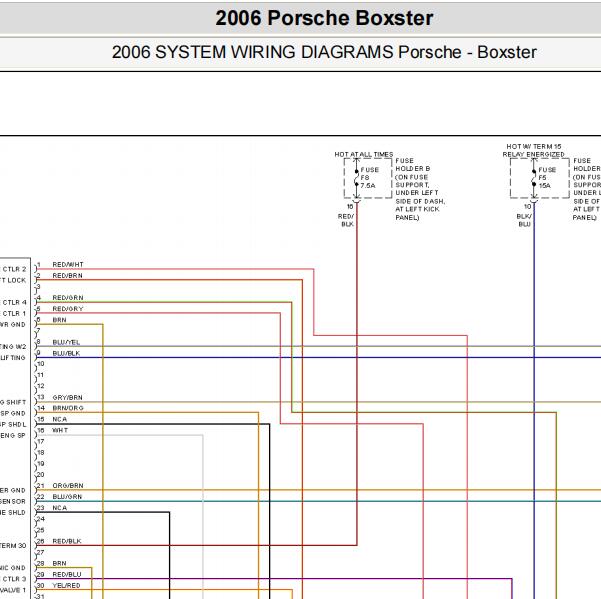Click the "NCA" label at pin 15
Image resolution: width=601 pixels, height=599 pixels.
tap(60, 419)
